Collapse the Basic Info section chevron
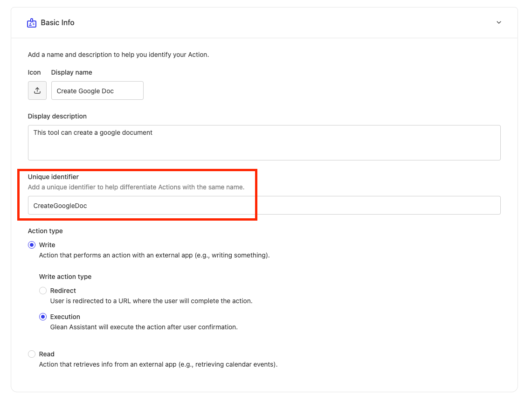 pos(499,22)
